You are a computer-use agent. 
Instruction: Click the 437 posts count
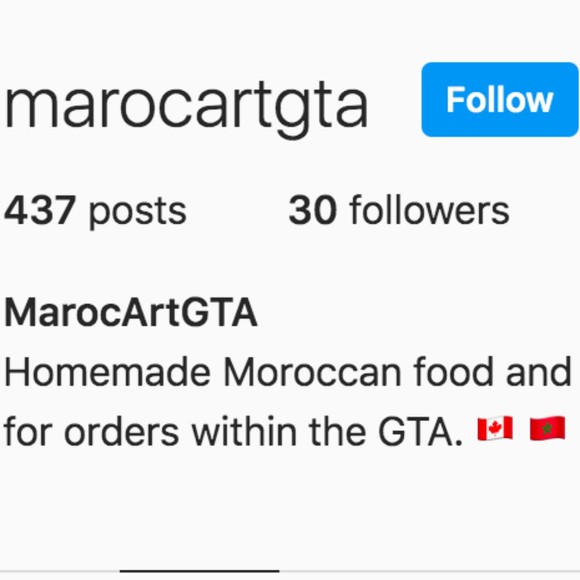pos(95,212)
